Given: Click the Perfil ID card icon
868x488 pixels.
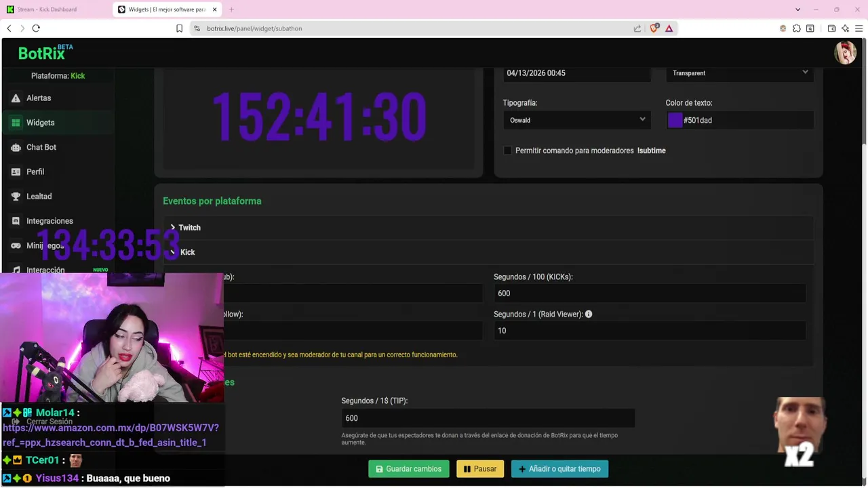Looking at the screenshot, I should (x=16, y=172).
